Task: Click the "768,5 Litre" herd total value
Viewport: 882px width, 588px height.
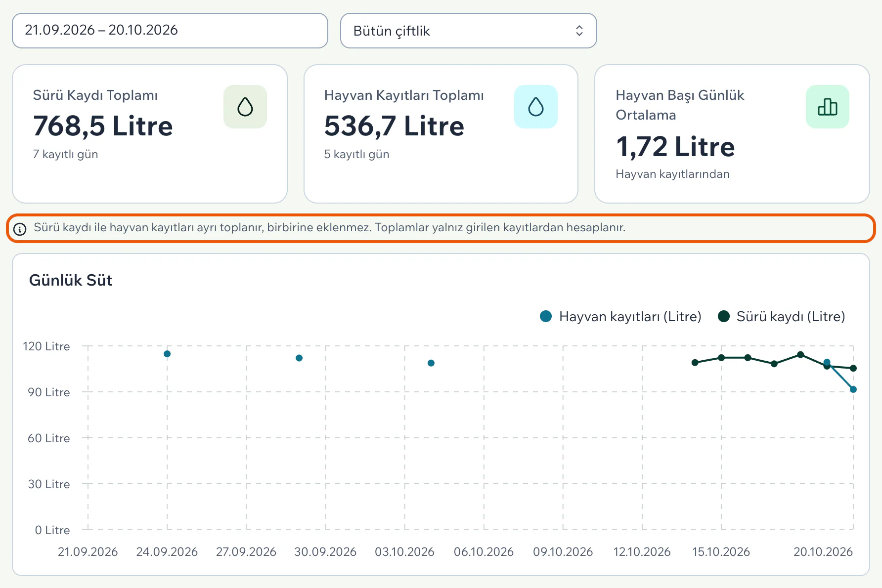Action: click(103, 126)
